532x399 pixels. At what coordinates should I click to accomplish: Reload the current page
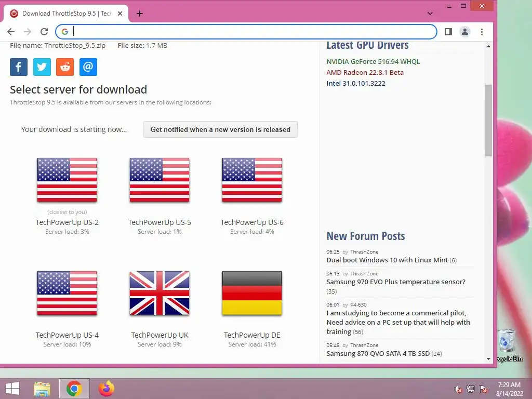pyautogui.click(x=44, y=32)
